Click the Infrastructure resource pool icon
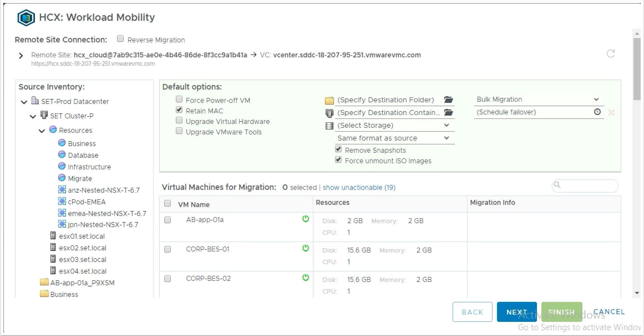 point(62,166)
